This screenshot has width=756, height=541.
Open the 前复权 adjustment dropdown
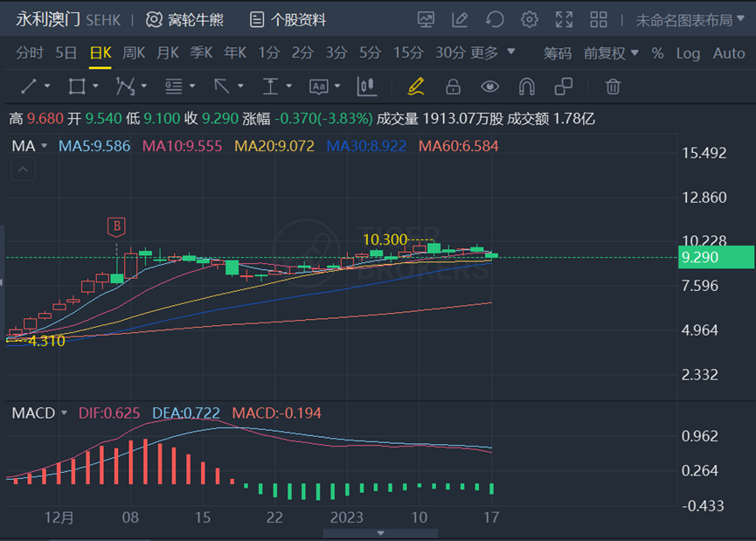point(611,53)
